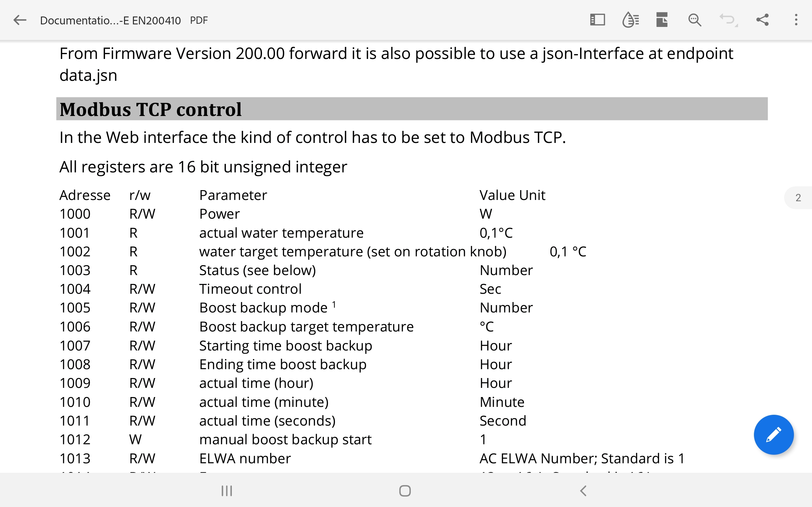This screenshot has height=507, width=812.
Task: Open the bookmarks and contents panel
Action: point(597,20)
